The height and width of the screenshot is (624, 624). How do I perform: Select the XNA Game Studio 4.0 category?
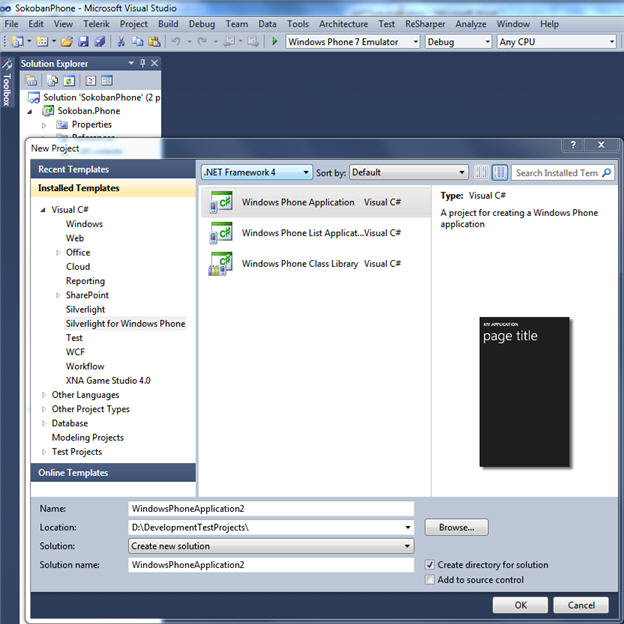[x=108, y=380]
